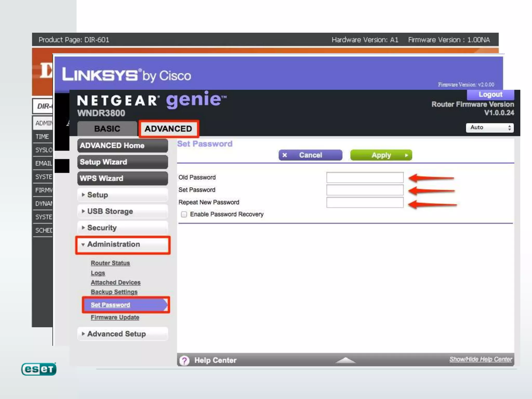Collapse the Administration section
Screen dimensions: 532x399
[x=123, y=244]
